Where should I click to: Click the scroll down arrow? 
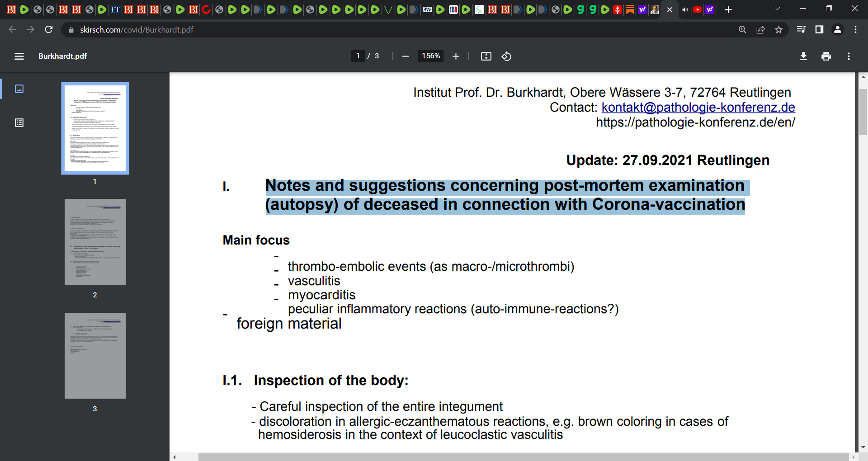tap(863, 447)
